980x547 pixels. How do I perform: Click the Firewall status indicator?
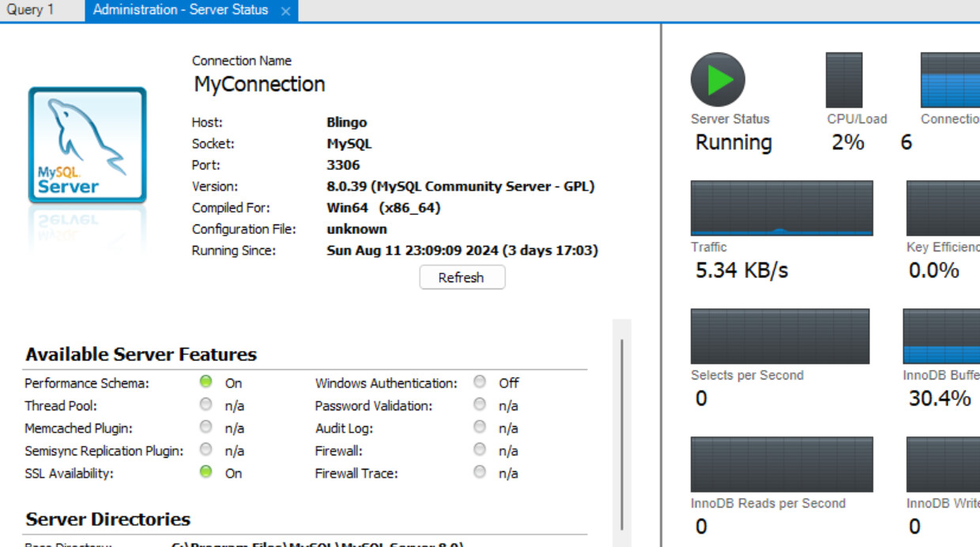pyautogui.click(x=480, y=450)
